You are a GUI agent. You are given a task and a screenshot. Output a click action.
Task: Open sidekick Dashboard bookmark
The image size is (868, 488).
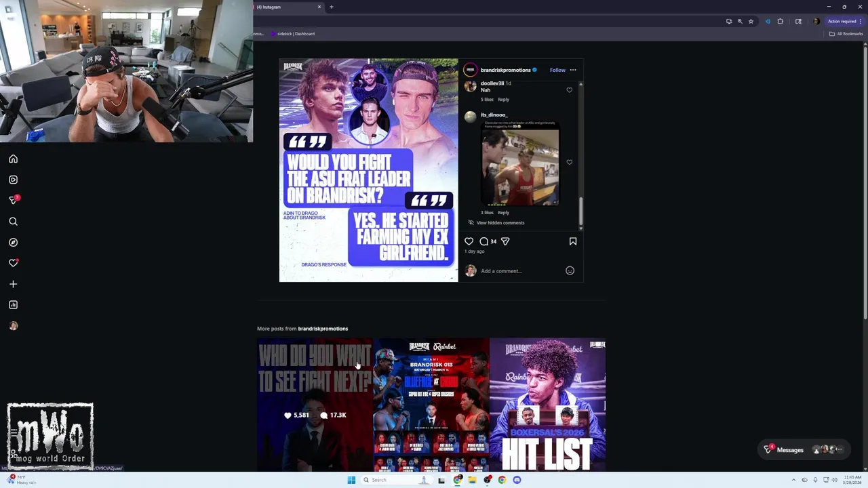click(x=292, y=34)
